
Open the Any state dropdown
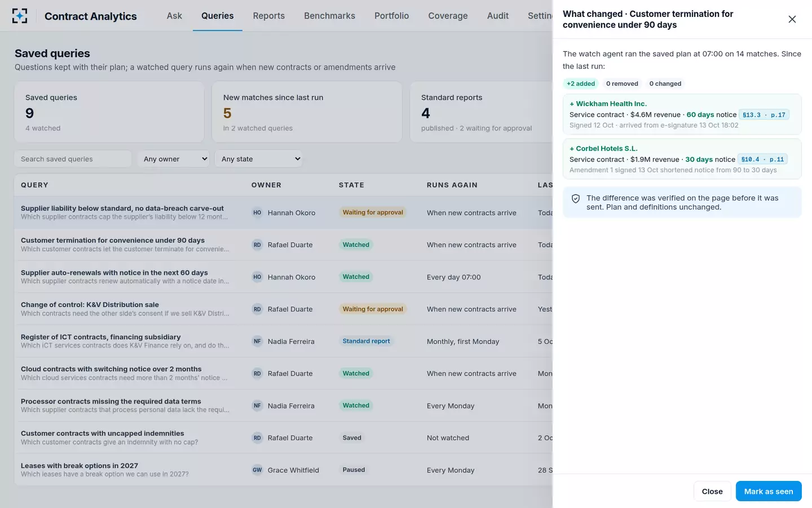point(259,159)
